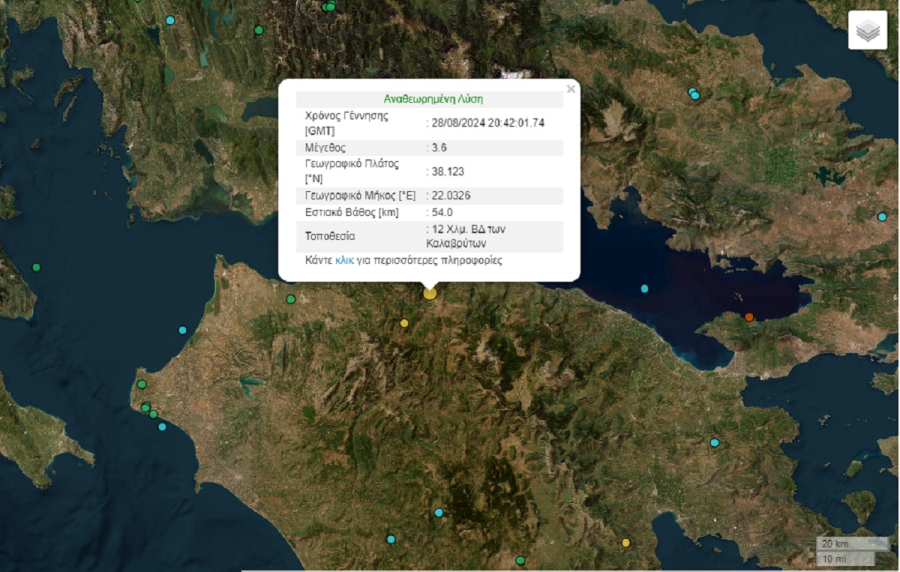The width and height of the screenshot is (900, 572).
Task: Open the map layers switcher
Action: pos(867,31)
